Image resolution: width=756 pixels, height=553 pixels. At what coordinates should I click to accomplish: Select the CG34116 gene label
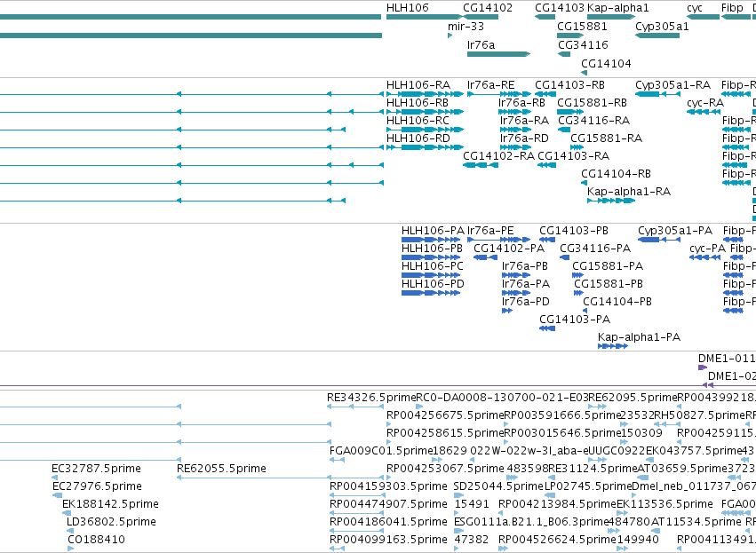[x=583, y=44]
